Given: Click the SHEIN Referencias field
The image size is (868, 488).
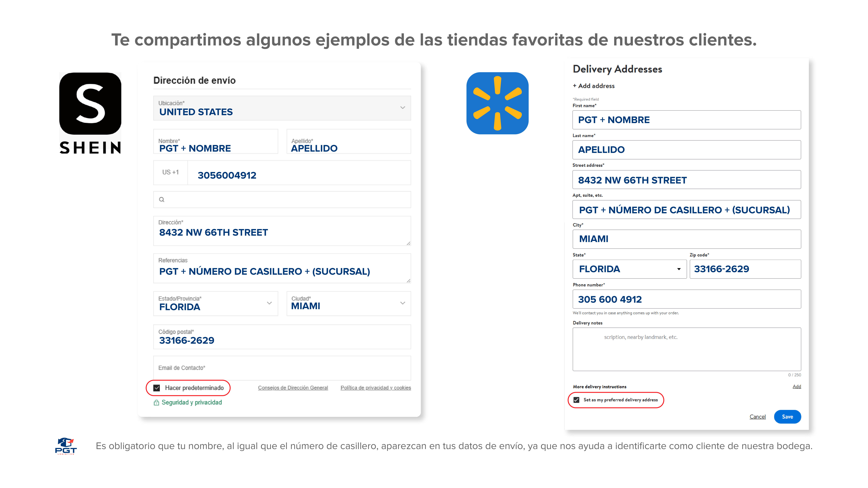Looking at the screenshot, I should click(x=282, y=268).
